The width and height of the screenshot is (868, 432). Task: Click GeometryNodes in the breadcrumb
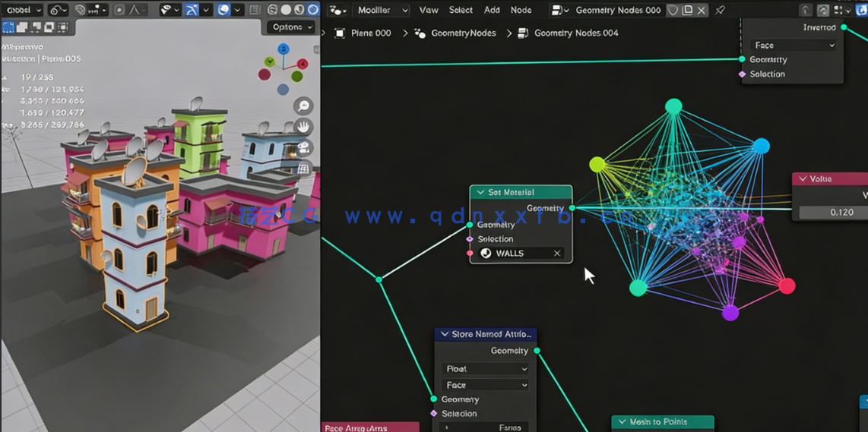click(464, 33)
